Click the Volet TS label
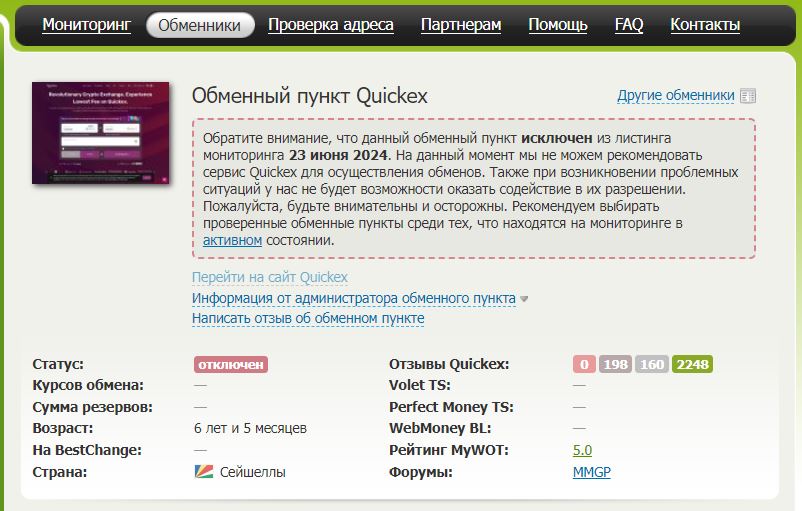 (x=419, y=385)
